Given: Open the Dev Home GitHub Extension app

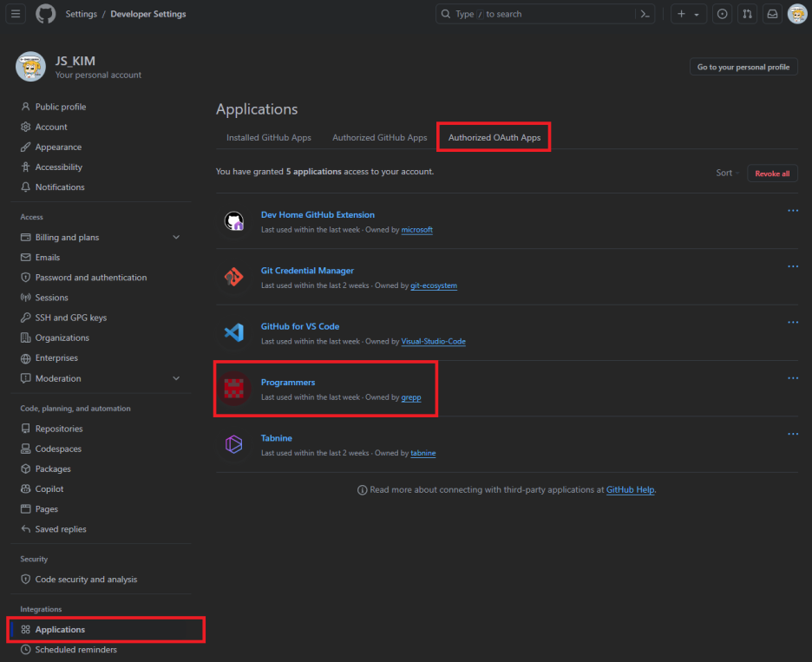Looking at the screenshot, I should [x=318, y=214].
